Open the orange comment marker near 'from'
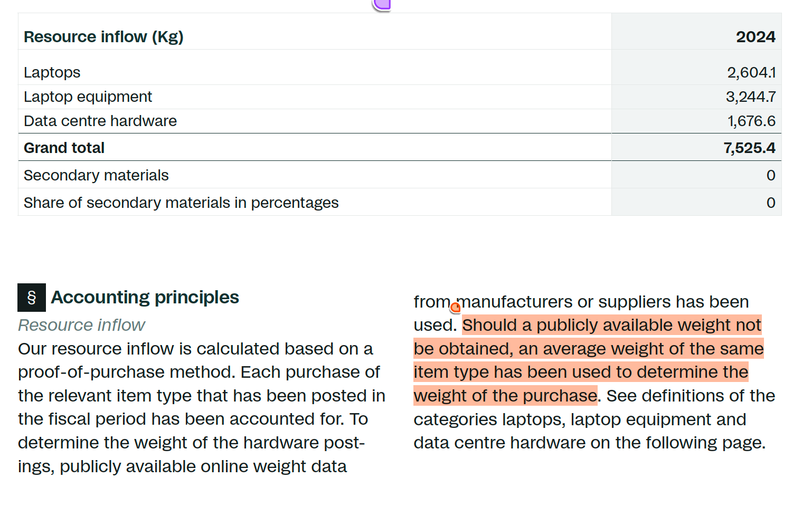Screen dimensions: 812x516 [455, 307]
